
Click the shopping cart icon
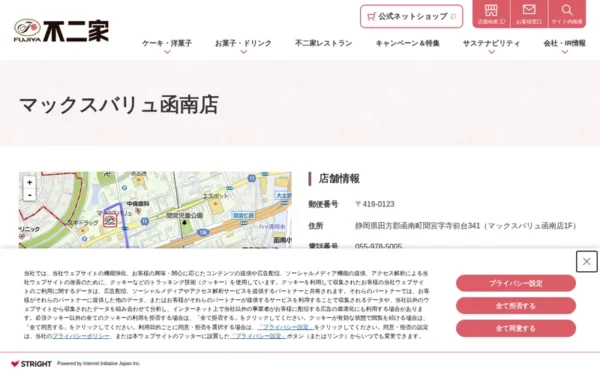371,16
